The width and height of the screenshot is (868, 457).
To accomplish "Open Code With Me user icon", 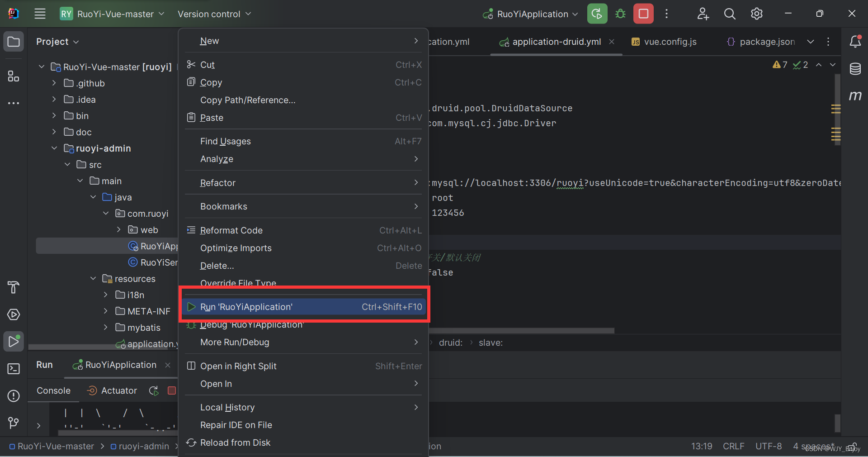I will tap(703, 14).
